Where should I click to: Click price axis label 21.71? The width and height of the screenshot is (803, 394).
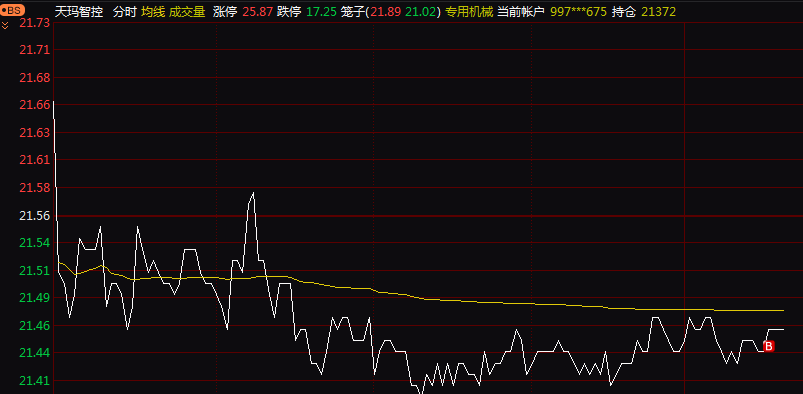35,50
